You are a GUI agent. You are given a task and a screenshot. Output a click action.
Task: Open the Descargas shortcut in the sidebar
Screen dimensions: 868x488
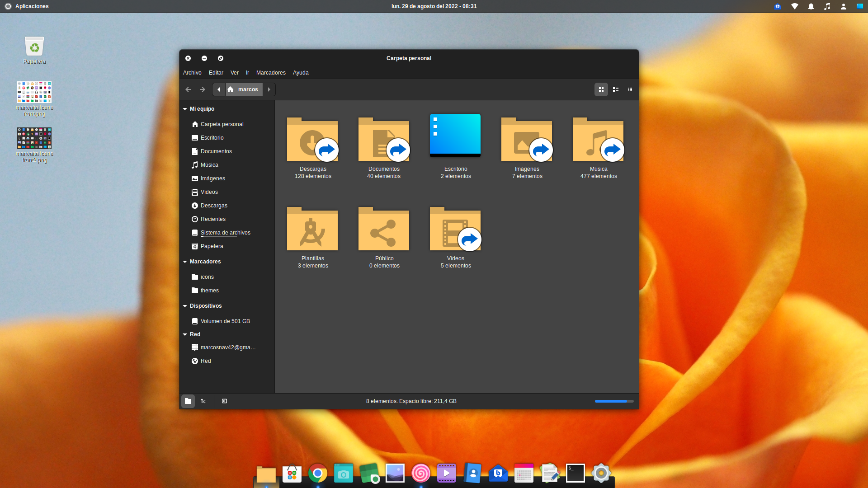tap(214, 205)
